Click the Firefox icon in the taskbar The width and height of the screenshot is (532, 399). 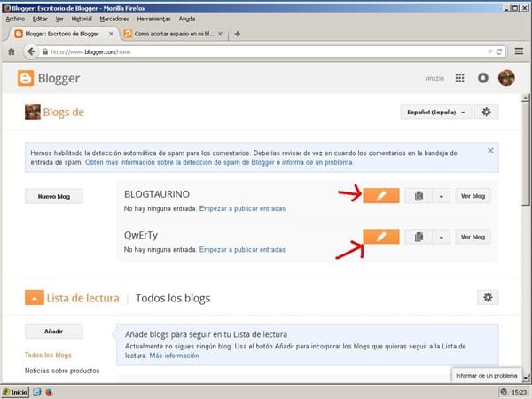49,392
